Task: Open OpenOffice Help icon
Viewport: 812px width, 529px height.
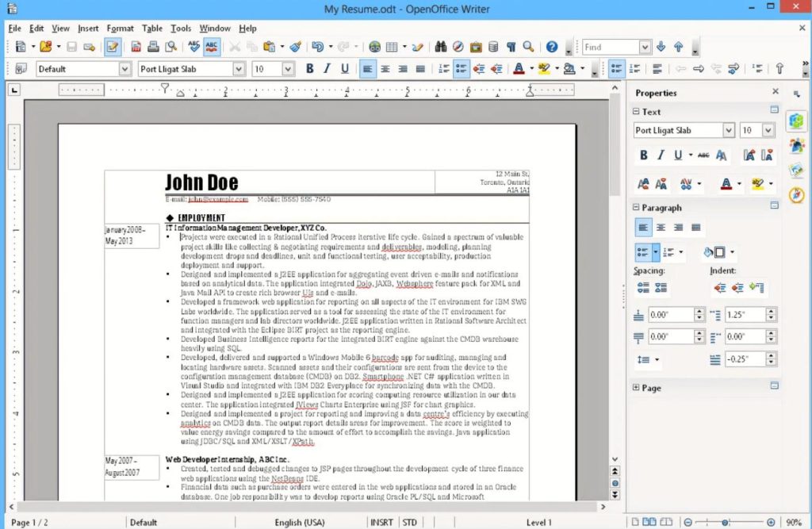Action: tap(552, 47)
